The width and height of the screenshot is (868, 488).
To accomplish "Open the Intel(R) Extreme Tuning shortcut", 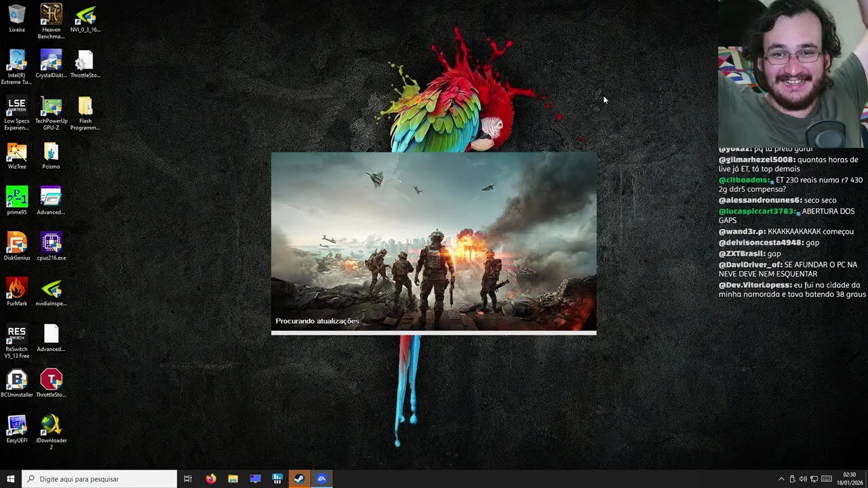I will tap(17, 68).
